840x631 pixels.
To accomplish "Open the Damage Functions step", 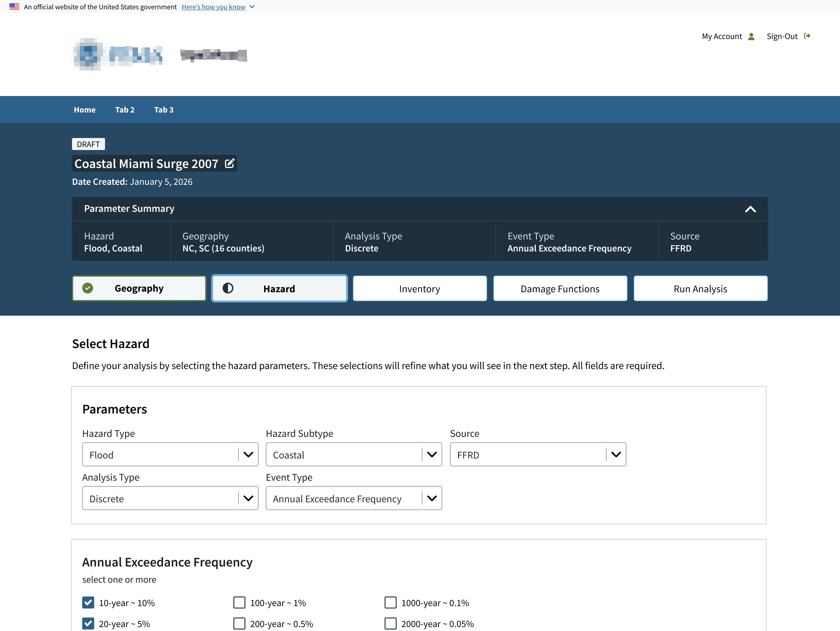I will pos(560,289).
